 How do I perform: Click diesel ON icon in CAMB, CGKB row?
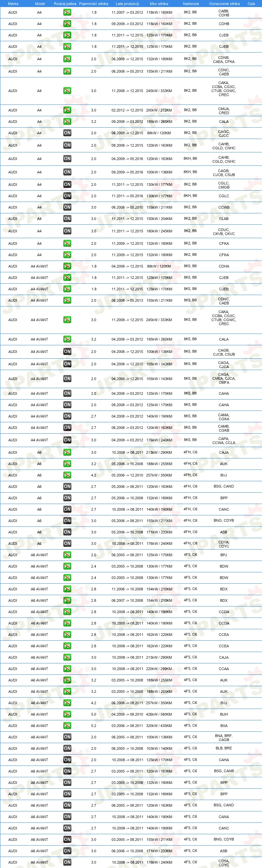[x=67, y=428]
